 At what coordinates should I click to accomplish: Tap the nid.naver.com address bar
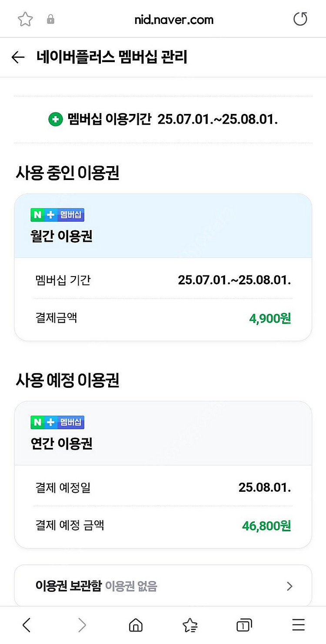[x=174, y=20]
